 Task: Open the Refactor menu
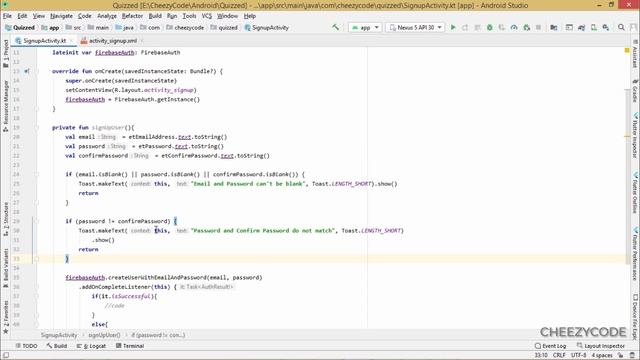click(x=132, y=16)
